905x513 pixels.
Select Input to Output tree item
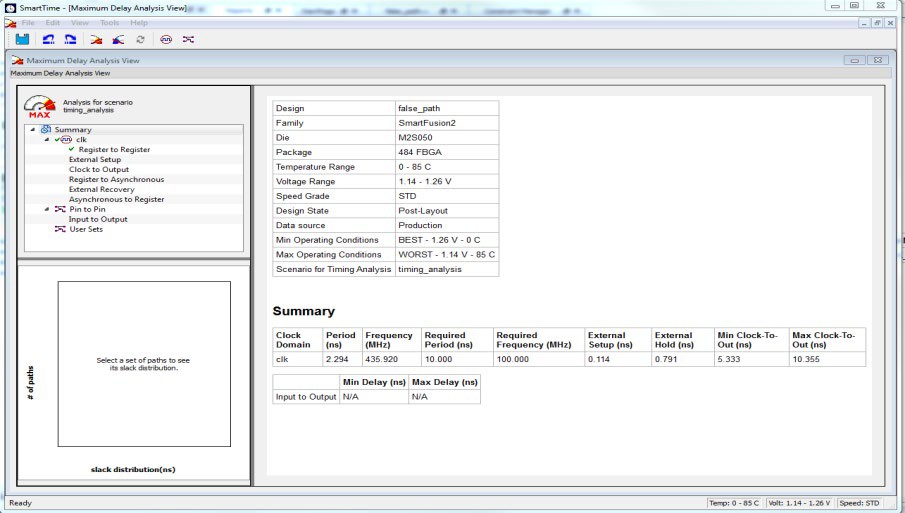coord(98,219)
